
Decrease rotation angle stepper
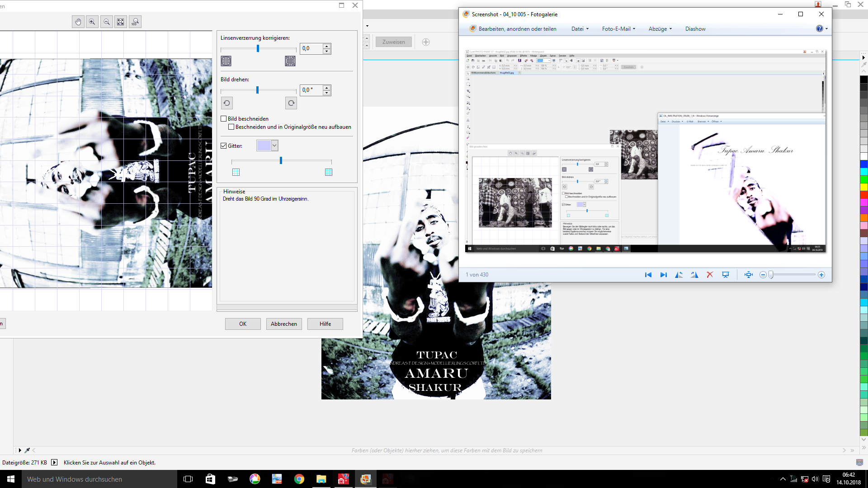pos(327,93)
